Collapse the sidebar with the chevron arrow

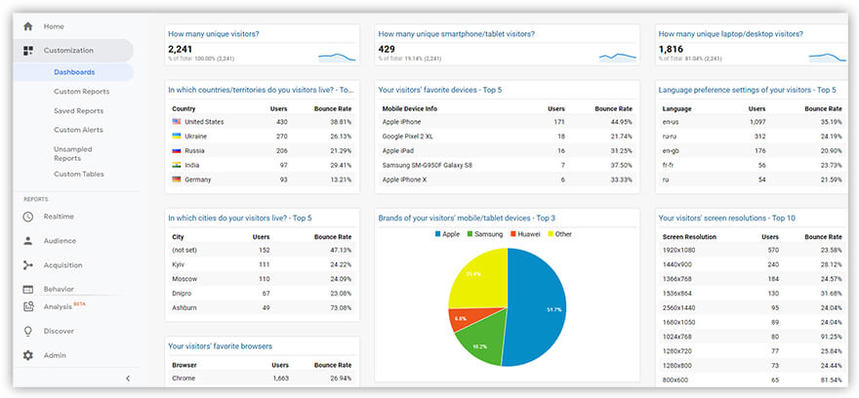(x=128, y=378)
